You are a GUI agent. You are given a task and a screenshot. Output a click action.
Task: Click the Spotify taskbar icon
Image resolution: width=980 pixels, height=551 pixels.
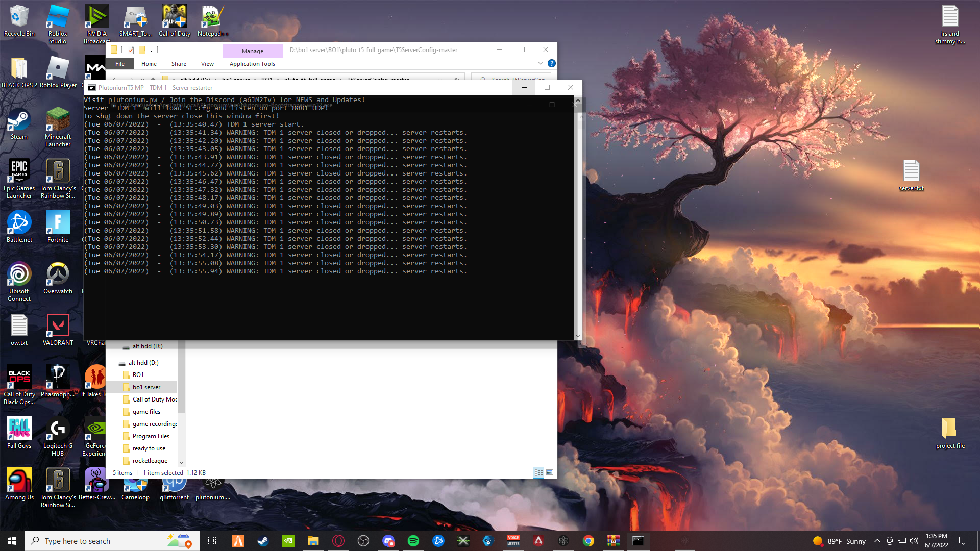[x=413, y=541]
